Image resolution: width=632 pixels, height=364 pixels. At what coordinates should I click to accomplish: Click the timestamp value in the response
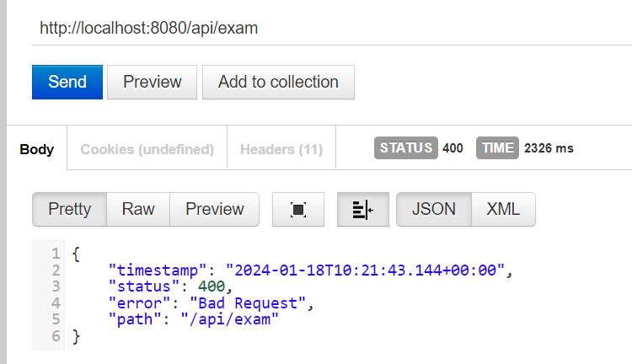[367, 270]
